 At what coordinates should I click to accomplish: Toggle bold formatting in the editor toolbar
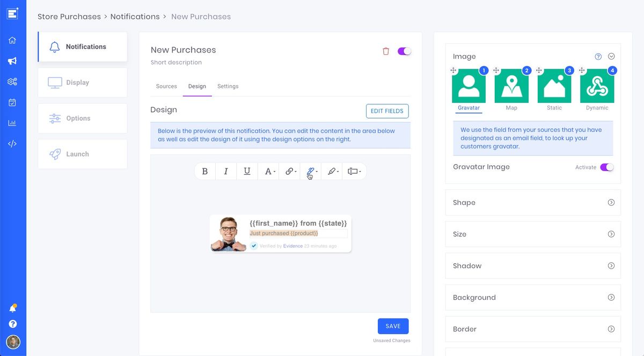(204, 171)
